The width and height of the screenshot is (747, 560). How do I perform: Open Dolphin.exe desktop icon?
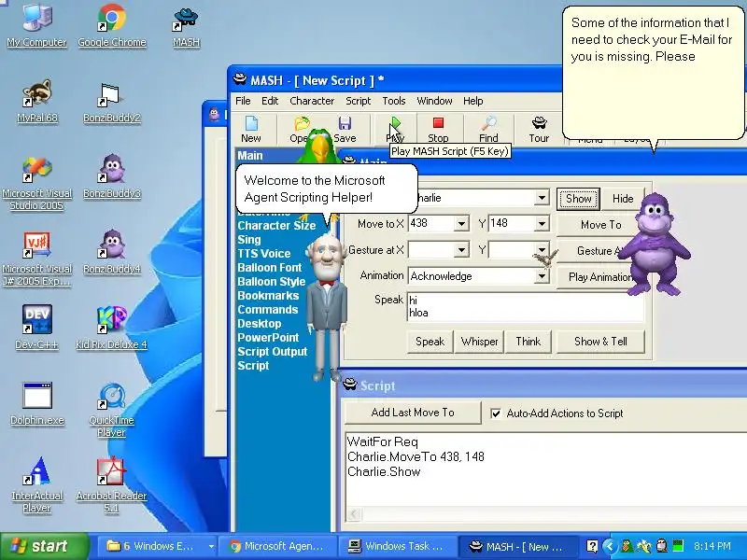pyautogui.click(x=36, y=403)
